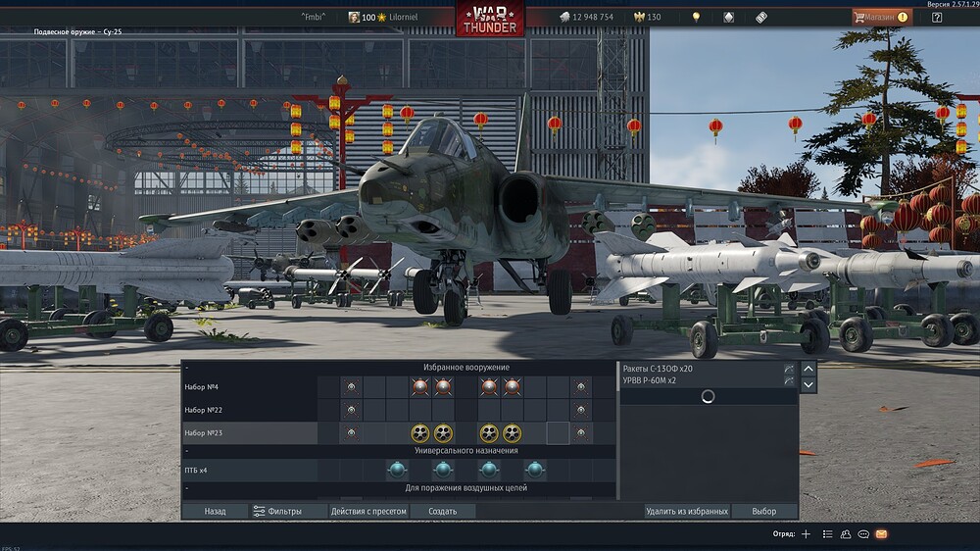Click third drop tank icon in ПТБ x4
The height and width of the screenshot is (551, 980).
[x=489, y=470]
